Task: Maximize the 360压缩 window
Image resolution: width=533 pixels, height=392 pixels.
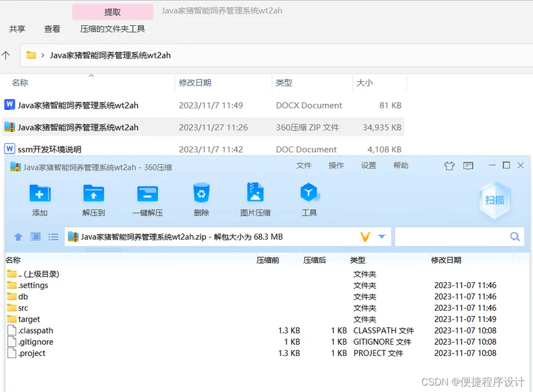Action: click(x=506, y=165)
